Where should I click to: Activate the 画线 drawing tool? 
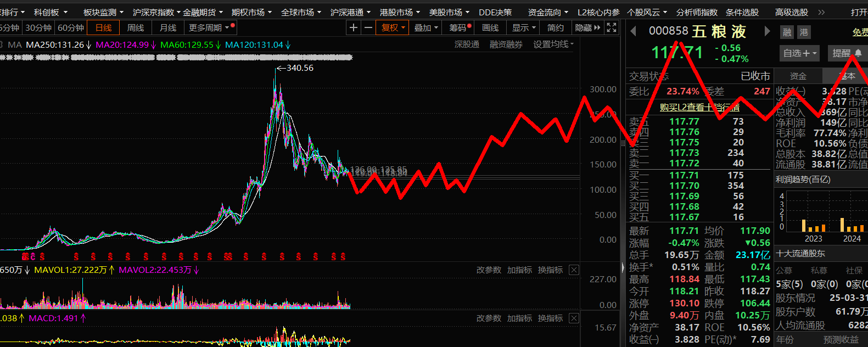tap(490, 27)
